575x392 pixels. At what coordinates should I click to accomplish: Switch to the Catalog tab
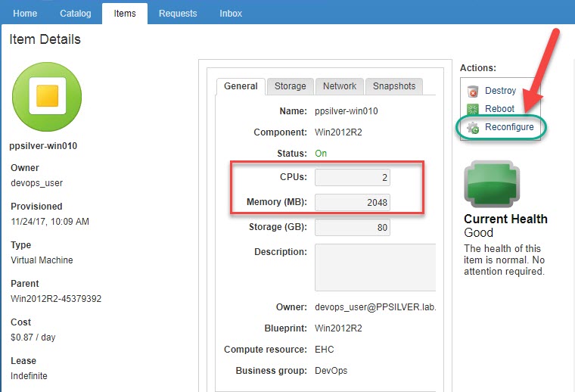click(75, 14)
